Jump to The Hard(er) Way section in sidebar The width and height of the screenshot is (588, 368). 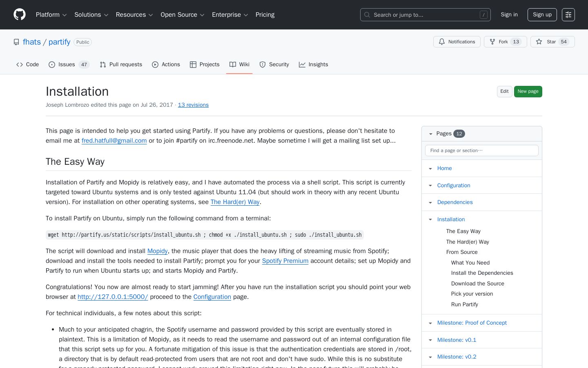pyautogui.click(x=468, y=242)
